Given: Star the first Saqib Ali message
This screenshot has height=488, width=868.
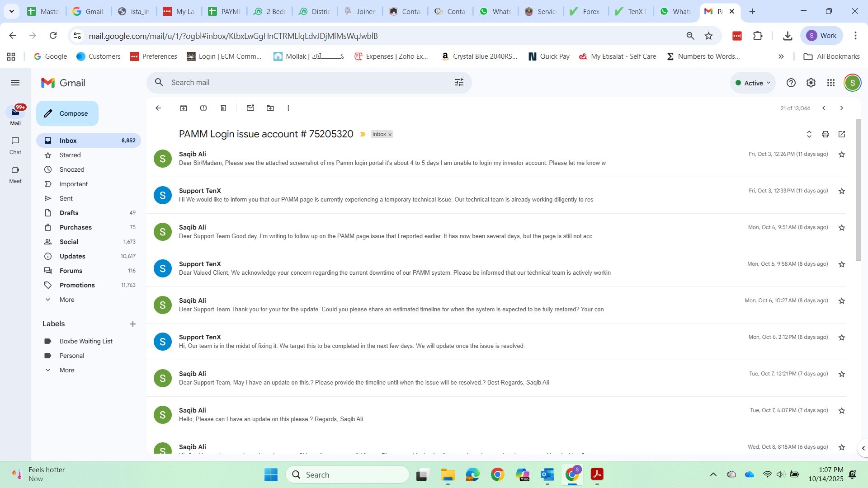Looking at the screenshot, I should click(842, 155).
